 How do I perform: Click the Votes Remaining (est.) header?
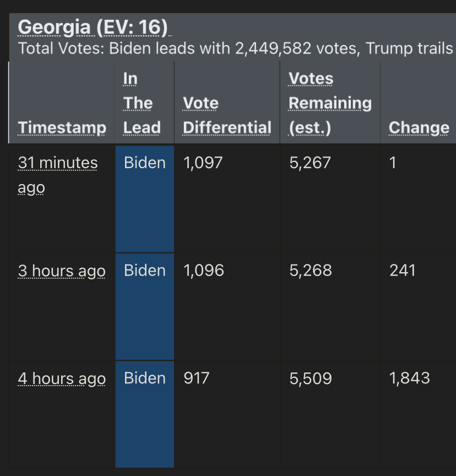(330, 104)
